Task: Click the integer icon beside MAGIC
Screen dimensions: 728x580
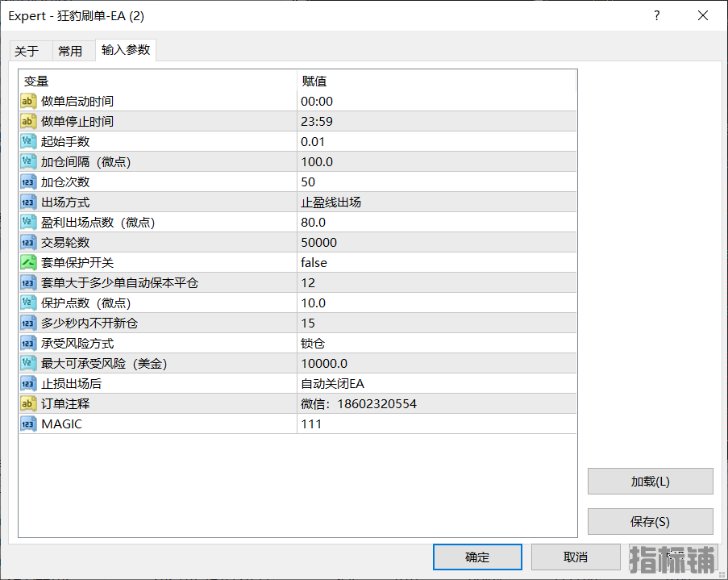Action: point(28,424)
